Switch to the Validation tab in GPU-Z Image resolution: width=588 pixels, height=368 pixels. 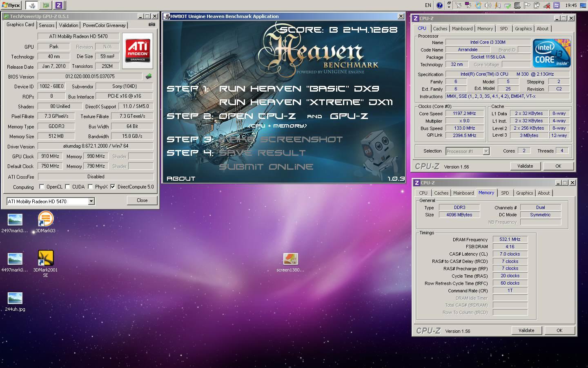coord(69,25)
